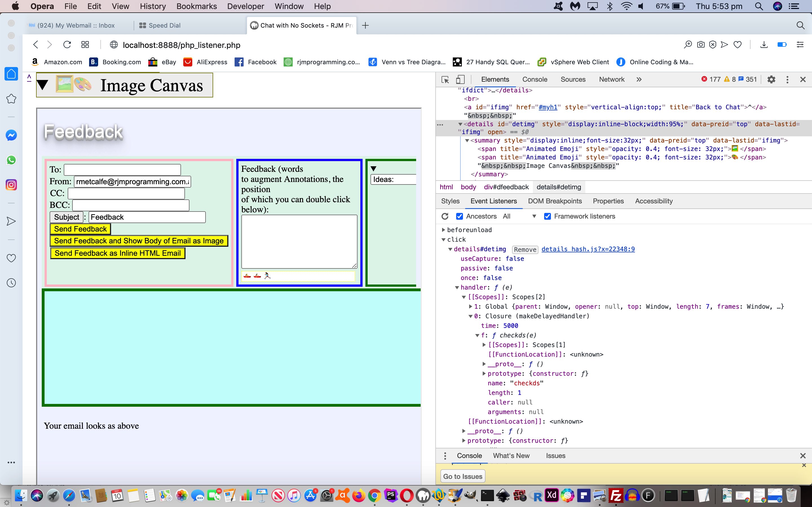The image size is (812, 507).
Task: Click the inspect element icon
Action: (x=445, y=79)
